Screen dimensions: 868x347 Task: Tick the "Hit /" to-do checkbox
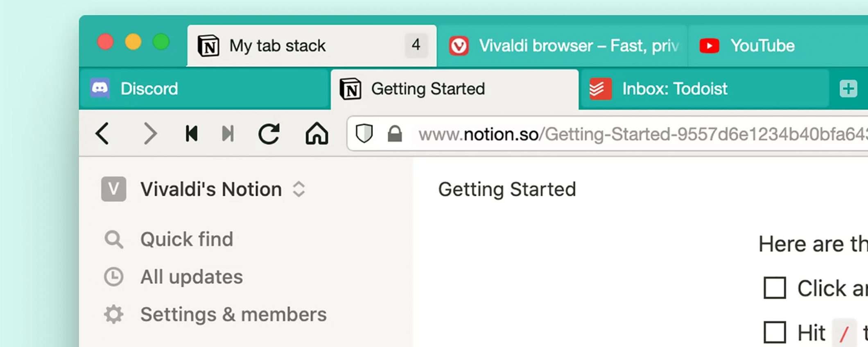[775, 332]
